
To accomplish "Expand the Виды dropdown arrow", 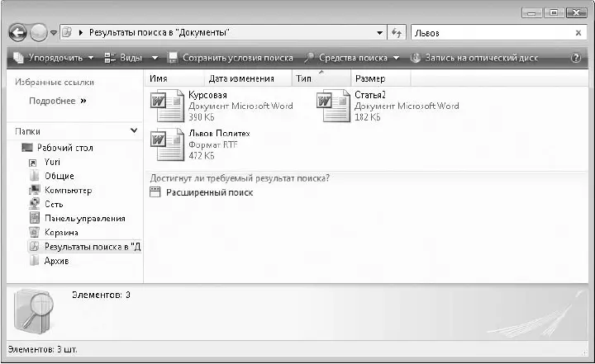I will click(x=155, y=58).
